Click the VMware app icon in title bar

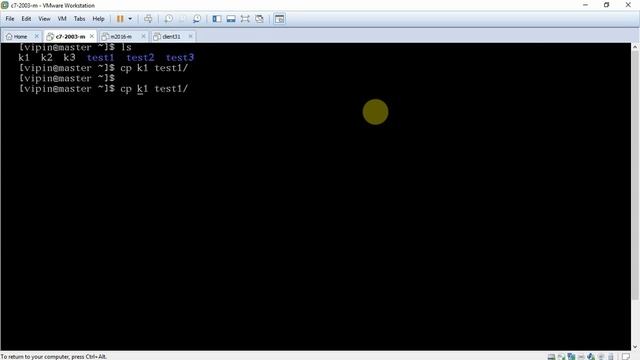[x=5, y=5]
